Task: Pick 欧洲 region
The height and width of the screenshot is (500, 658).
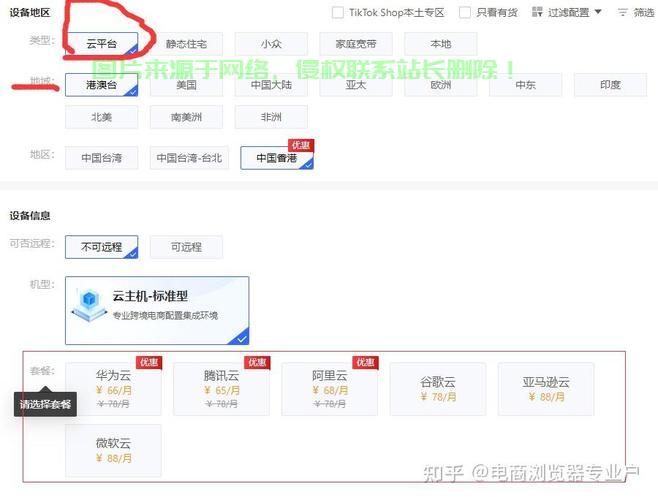Action: [x=441, y=85]
